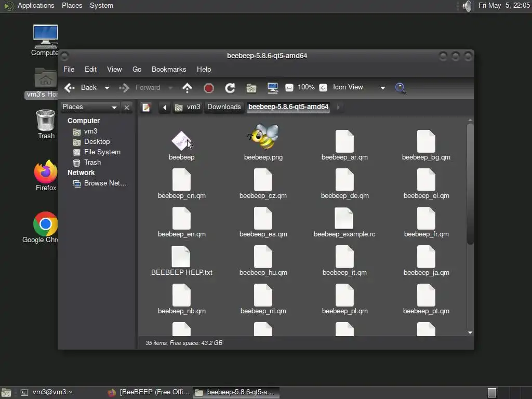
Task: Close the Places side pane
Action: click(127, 108)
